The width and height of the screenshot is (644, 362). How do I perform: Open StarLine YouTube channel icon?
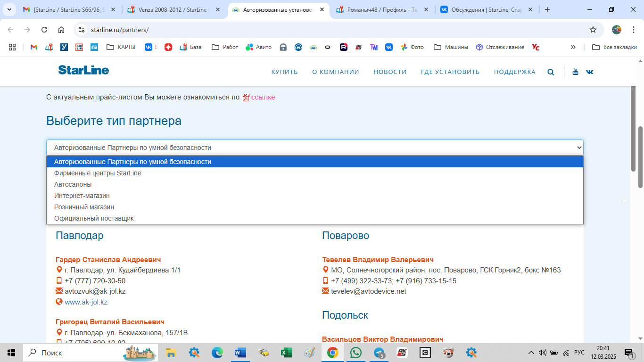[x=575, y=72]
